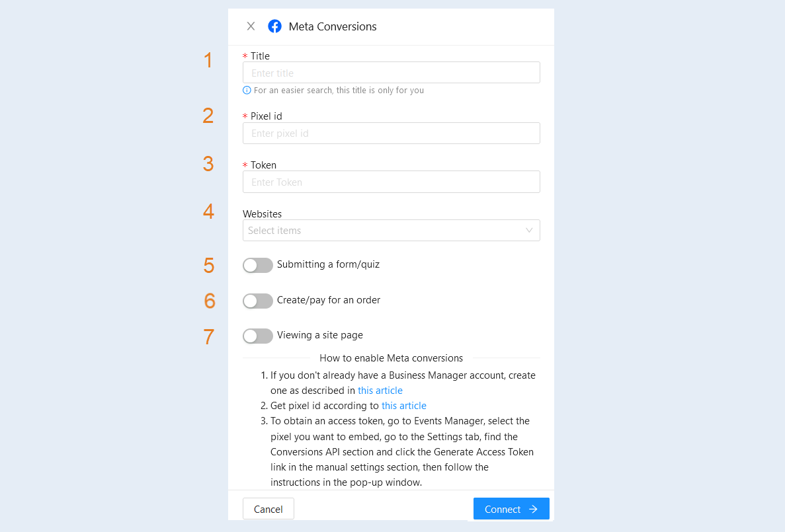Click the Facebook logo icon

[275, 26]
